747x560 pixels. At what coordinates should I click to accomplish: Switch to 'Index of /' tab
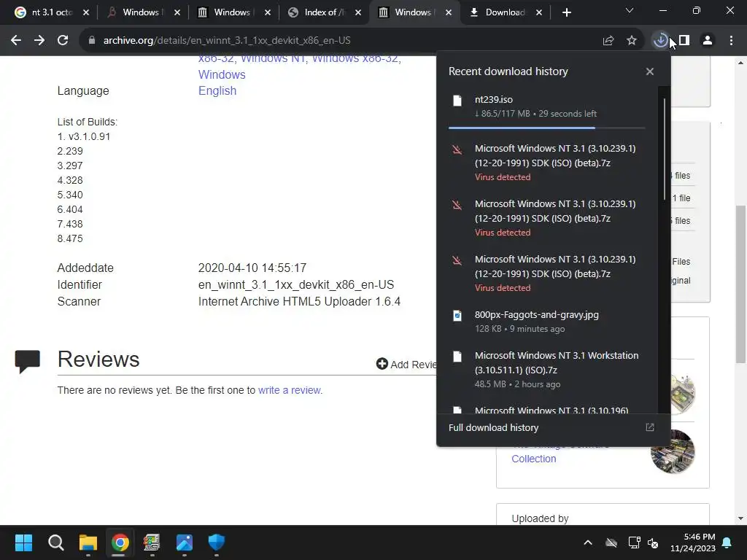(324, 12)
